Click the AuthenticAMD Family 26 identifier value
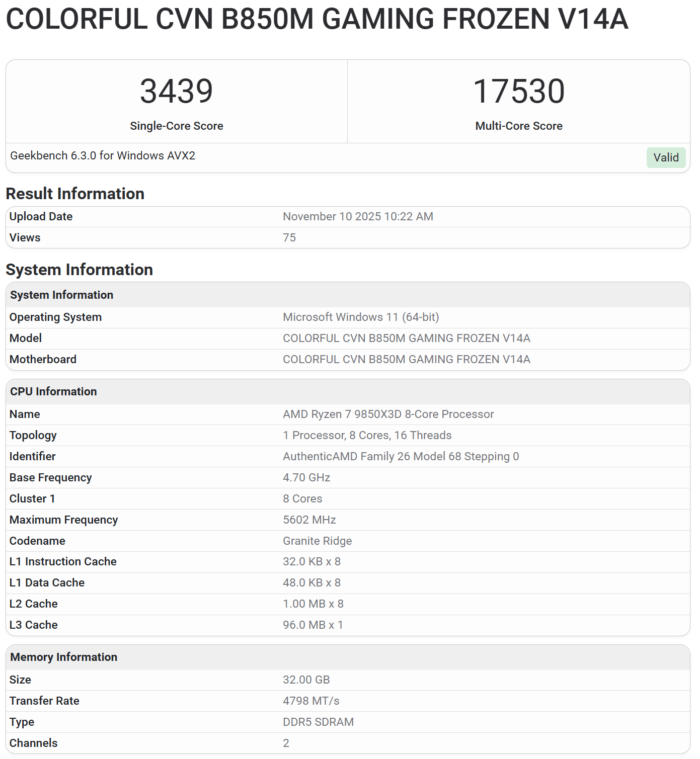The height and width of the screenshot is (759, 700). click(x=401, y=456)
